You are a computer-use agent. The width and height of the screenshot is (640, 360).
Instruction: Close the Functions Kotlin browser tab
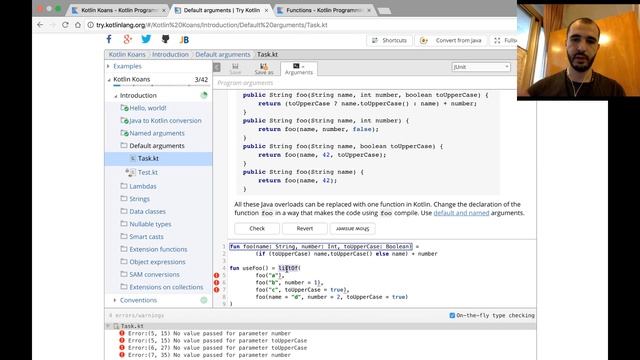(x=369, y=10)
